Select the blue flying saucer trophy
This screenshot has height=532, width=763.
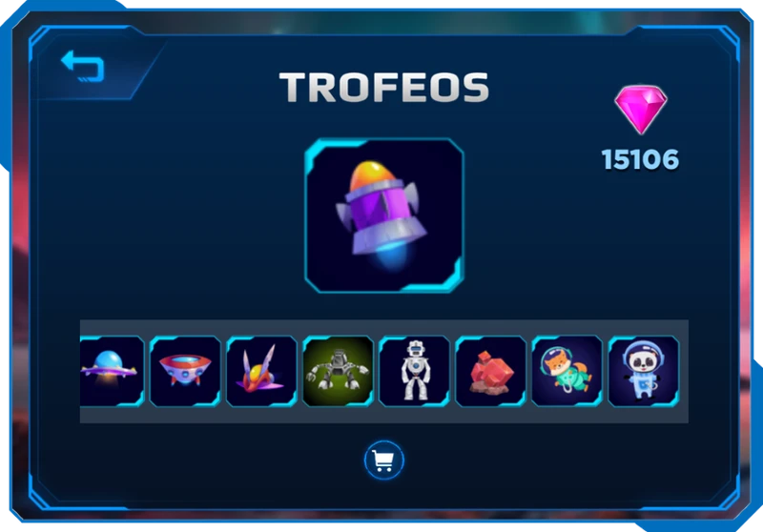pyautogui.click(x=112, y=371)
